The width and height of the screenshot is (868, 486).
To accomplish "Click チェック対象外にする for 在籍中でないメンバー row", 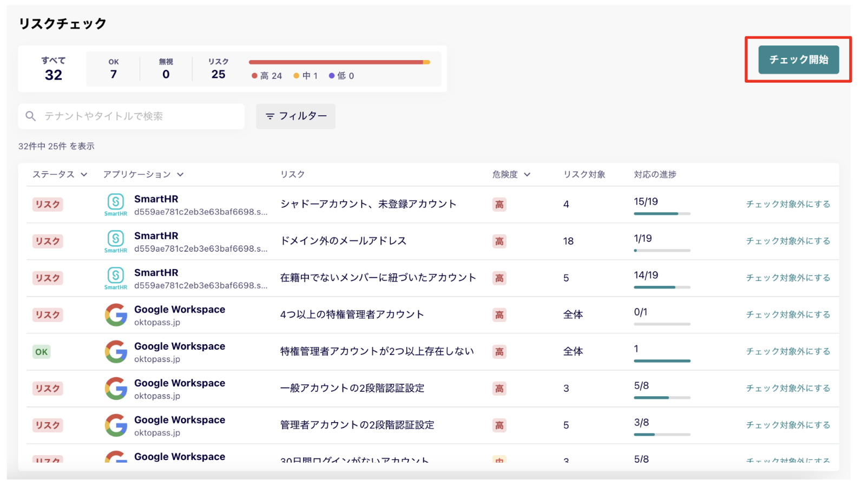I will [788, 278].
